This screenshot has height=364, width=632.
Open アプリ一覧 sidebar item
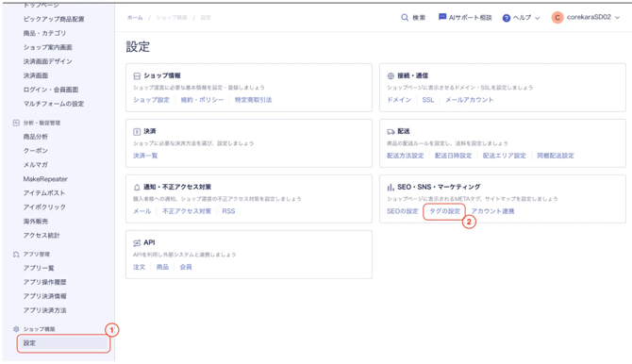(x=39, y=268)
